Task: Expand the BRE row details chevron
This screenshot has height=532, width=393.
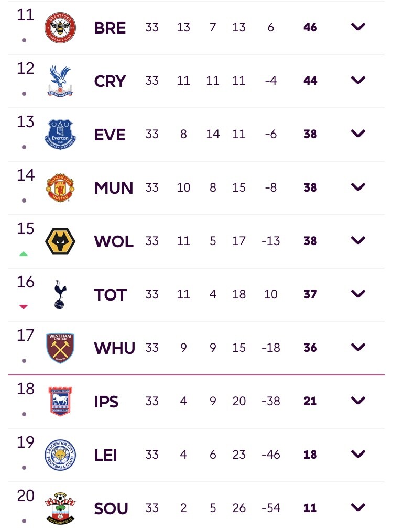Action: pos(358,27)
